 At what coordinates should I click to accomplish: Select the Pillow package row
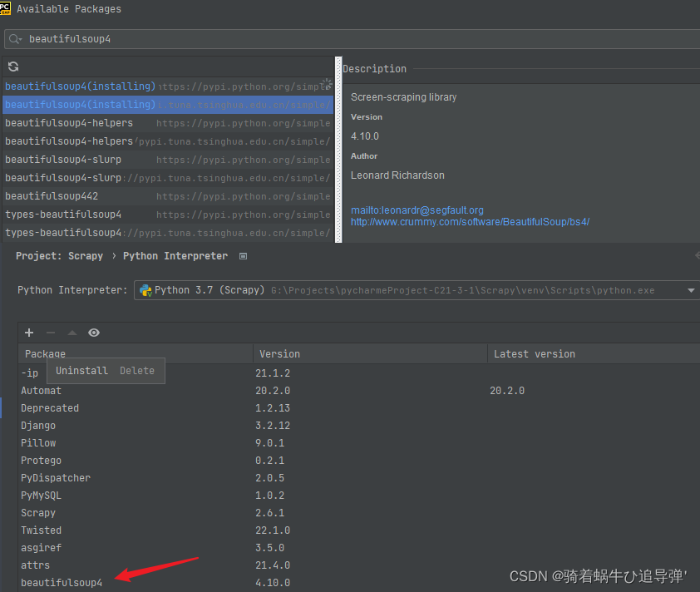[x=359, y=443]
